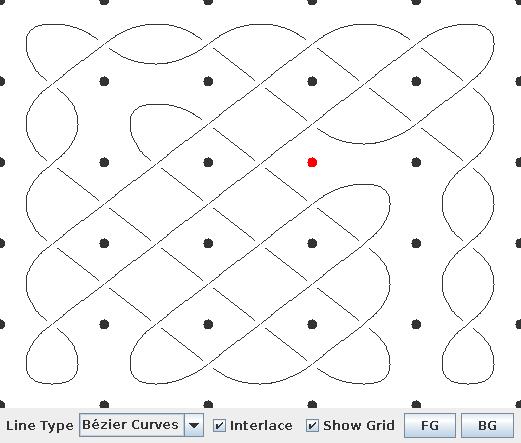Pick the second dot in the top full row
The image size is (521, 443).
(x=208, y=81)
